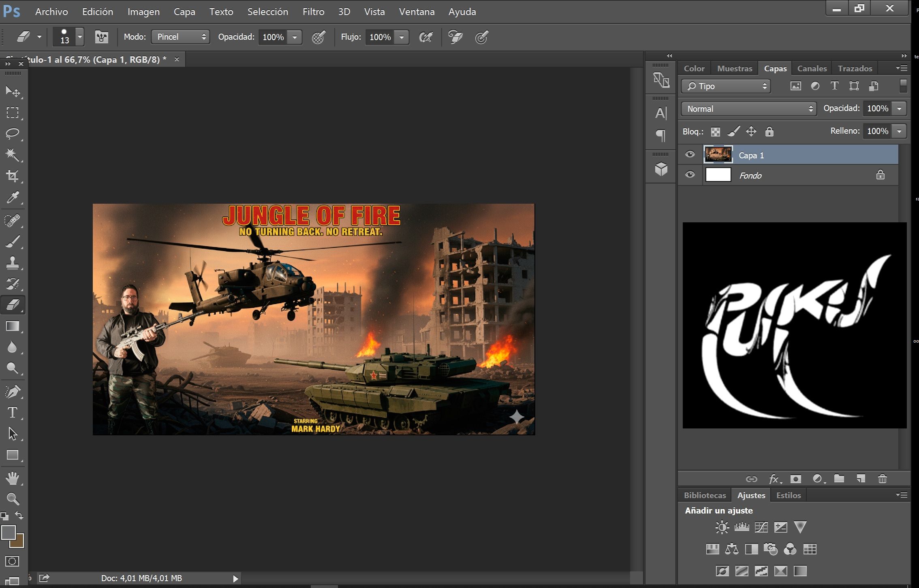Toggle visibility of the Fondo layer
919x588 pixels.
coord(690,175)
